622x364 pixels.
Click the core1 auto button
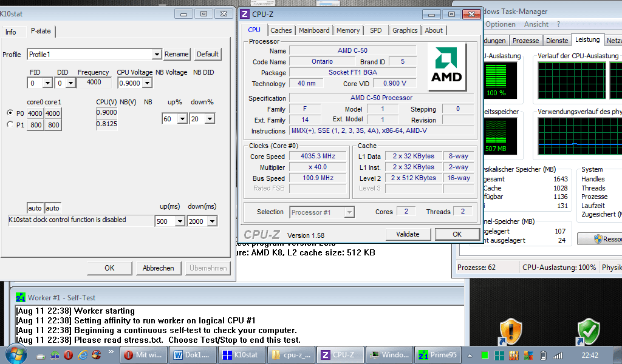52,208
